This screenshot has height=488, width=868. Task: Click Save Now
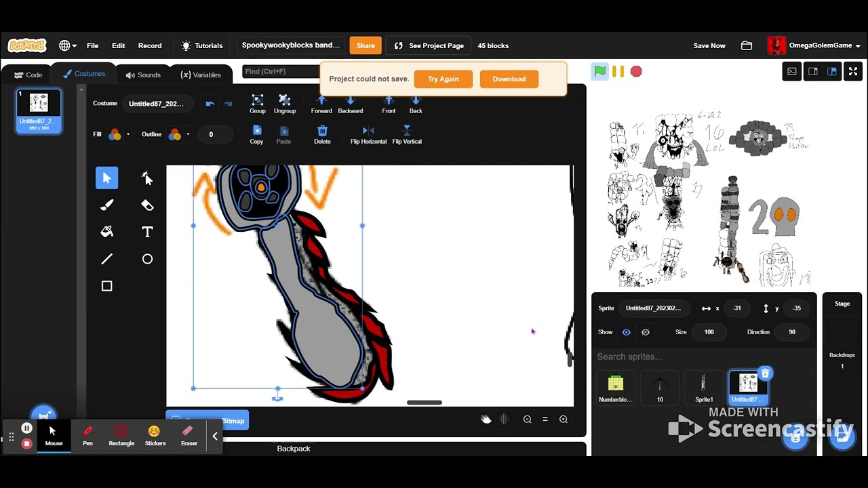709,45
